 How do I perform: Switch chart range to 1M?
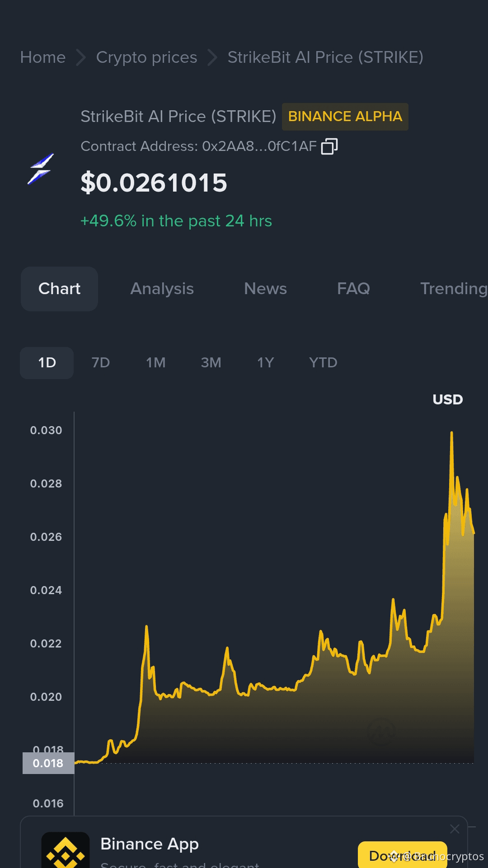pyautogui.click(x=156, y=363)
